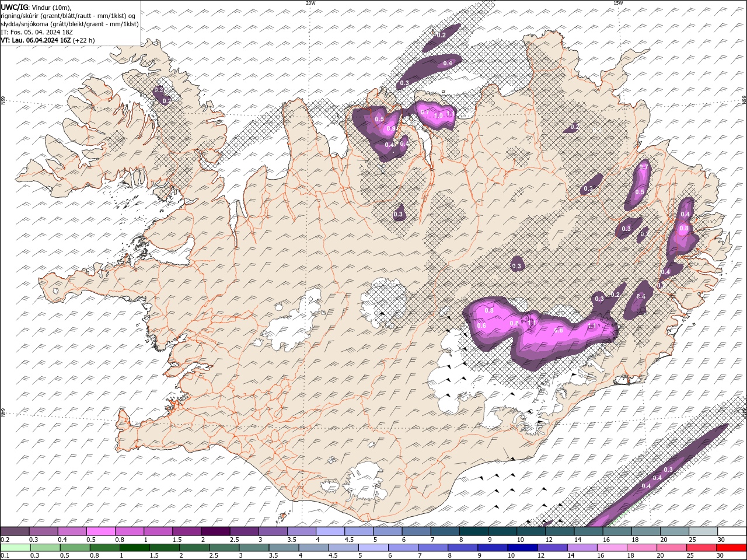Click the '0.7' label in the eastern elongated snow band
This screenshot has width=747, height=560.
644,167
